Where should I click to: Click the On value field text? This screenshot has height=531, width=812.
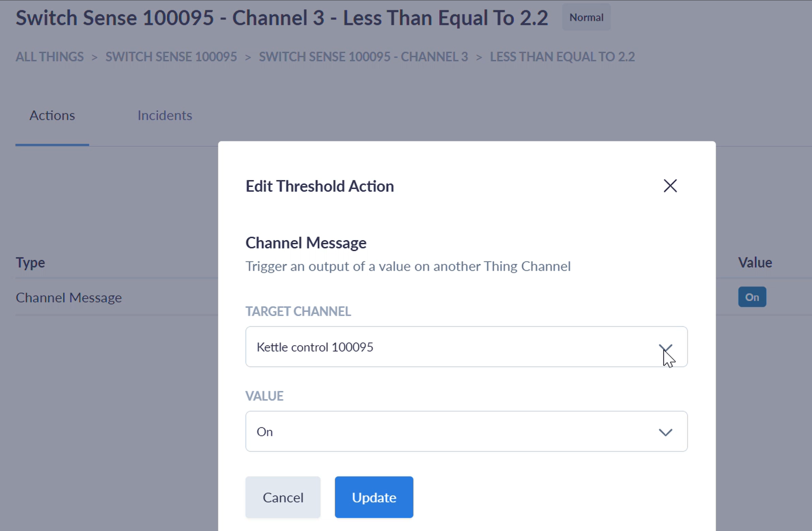tap(264, 432)
